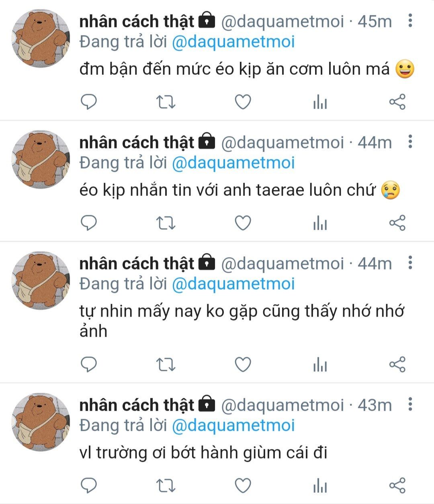Screen dimensions: 434x504
Task: Open @daquametmoi reply link in last tweet
Action: click(x=233, y=426)
